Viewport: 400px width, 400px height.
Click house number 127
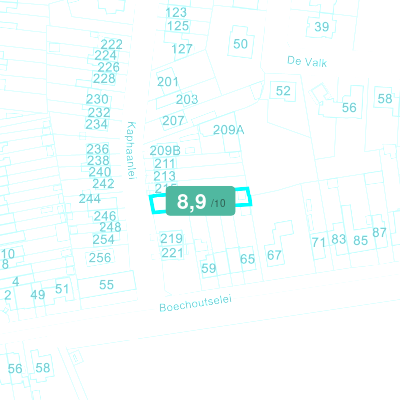click(182, 49)
